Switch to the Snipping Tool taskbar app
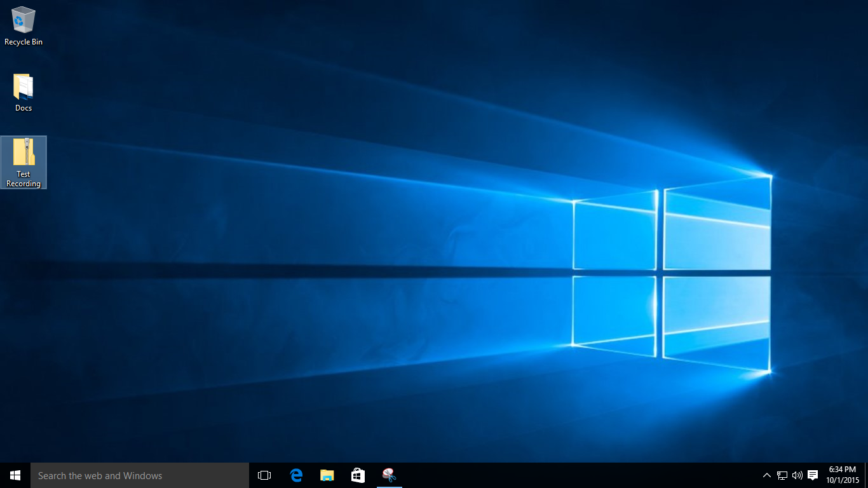868x488 pixels. click(x=389, y=475)
